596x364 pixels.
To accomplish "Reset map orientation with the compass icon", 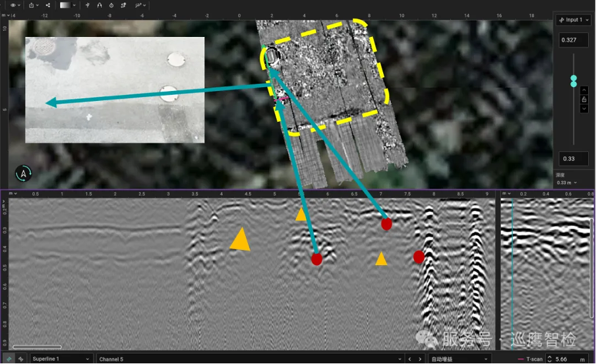I will [x=24, y=174].
